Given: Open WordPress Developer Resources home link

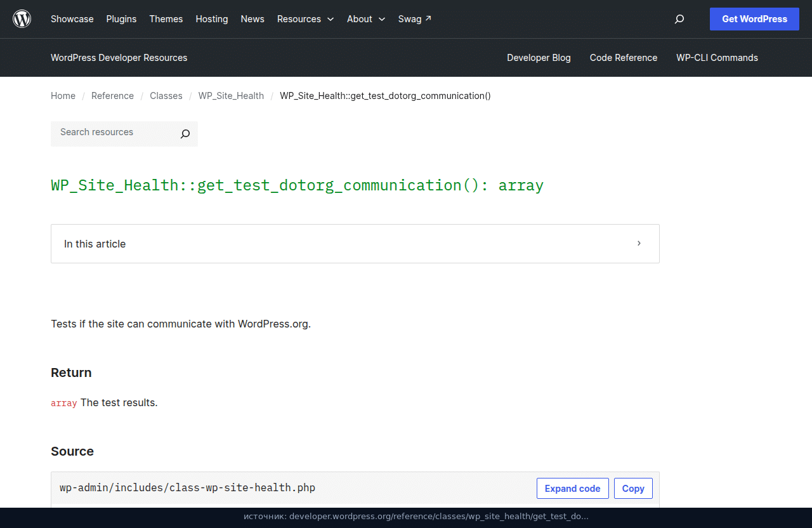Looking at the screenshot, I should click(x=119, y=58).
